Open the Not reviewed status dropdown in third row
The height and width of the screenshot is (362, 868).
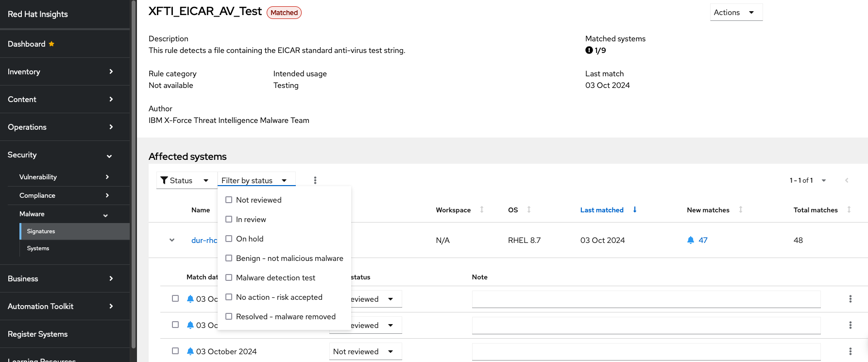click(366, 351)
